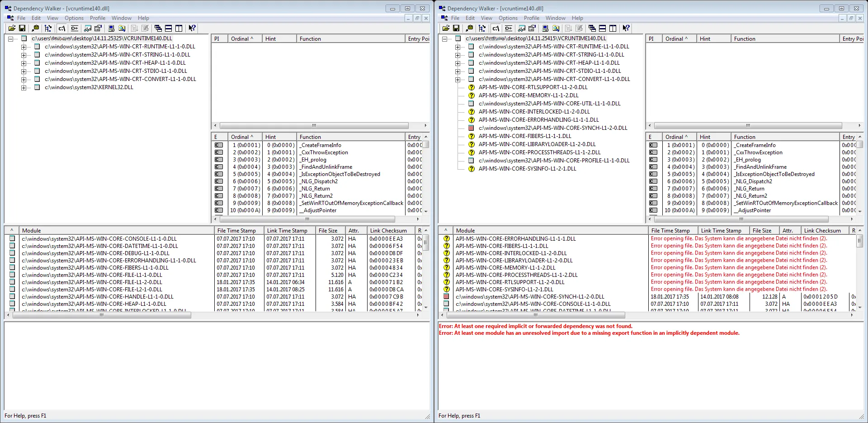Toggle Full Paths (c:\) in left window
The image size is (868, 423).
click(x=61, y=28)
